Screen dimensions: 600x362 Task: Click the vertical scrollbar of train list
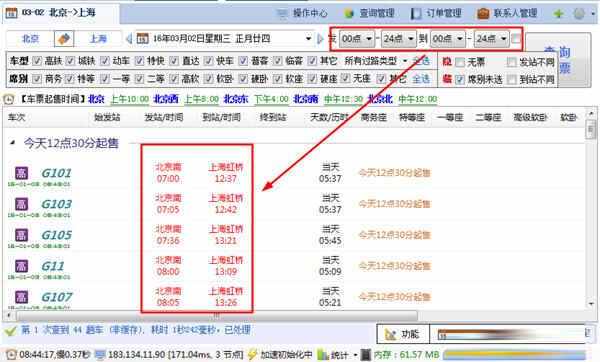tap(591, 130)
